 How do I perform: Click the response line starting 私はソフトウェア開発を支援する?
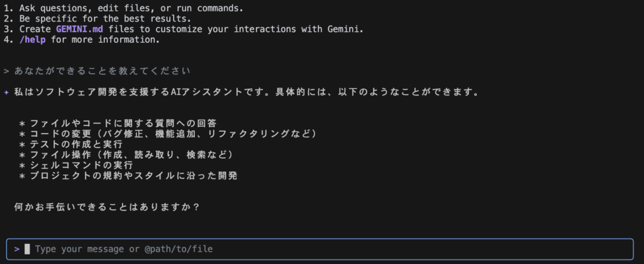[247, 92]
